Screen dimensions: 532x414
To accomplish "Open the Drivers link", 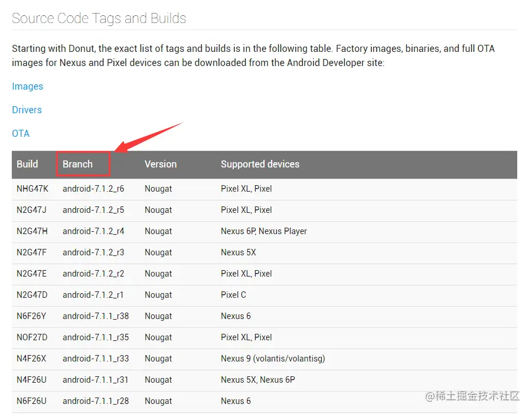I will [x=27, y=110].
